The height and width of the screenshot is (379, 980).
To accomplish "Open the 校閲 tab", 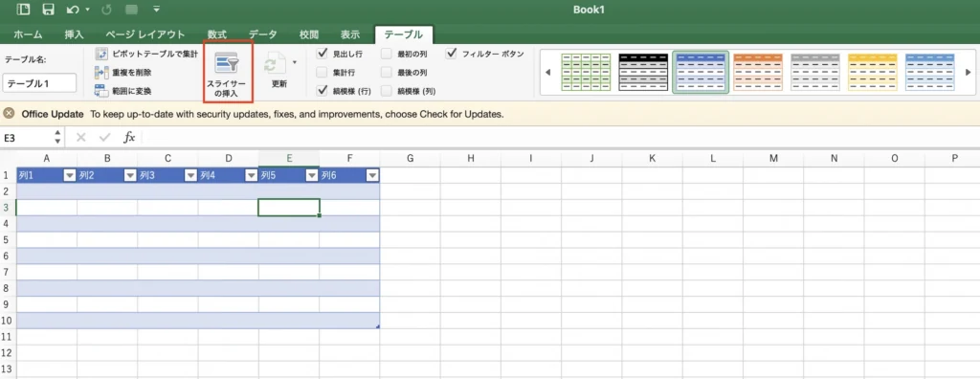I will pos(309,34).
